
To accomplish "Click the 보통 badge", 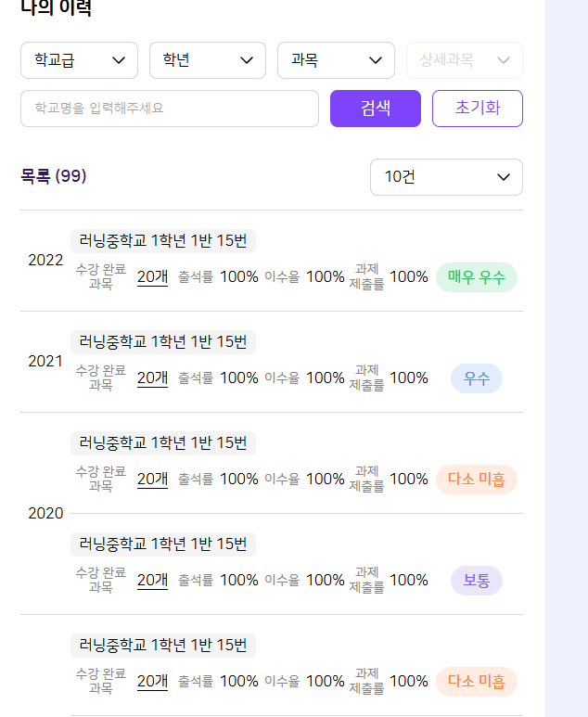I will coord(476,581).
